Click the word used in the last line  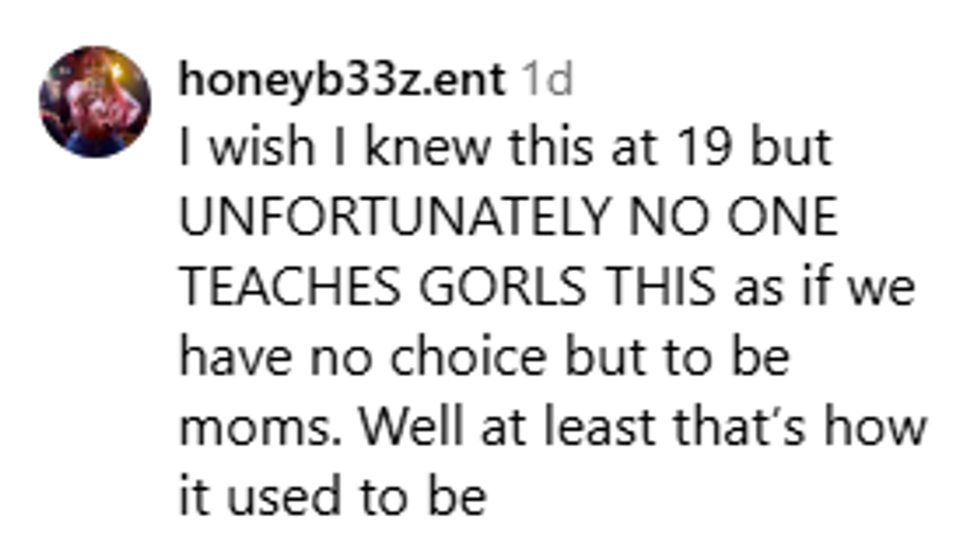[x=282, y=497]
